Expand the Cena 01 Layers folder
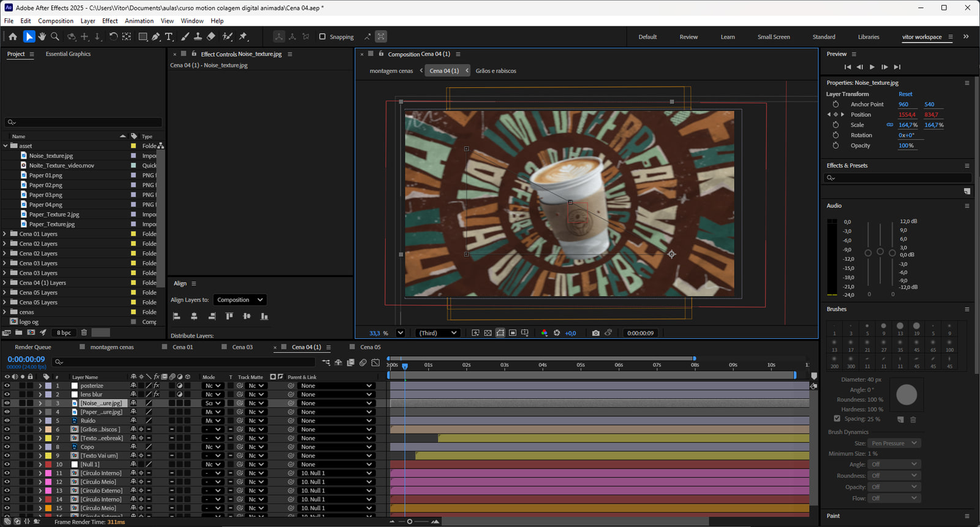The image size is (980, 527). pyautogui.click(x=5, y=234)
